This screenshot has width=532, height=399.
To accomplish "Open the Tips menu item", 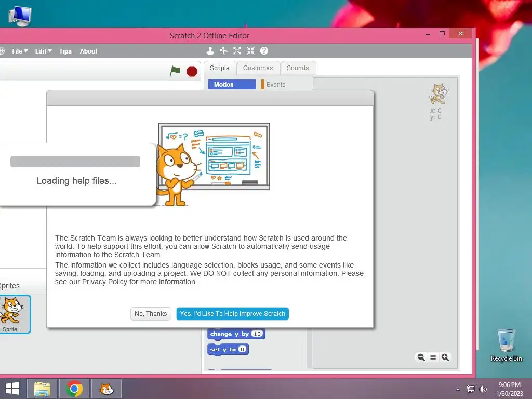I will [x=65, y=51].
